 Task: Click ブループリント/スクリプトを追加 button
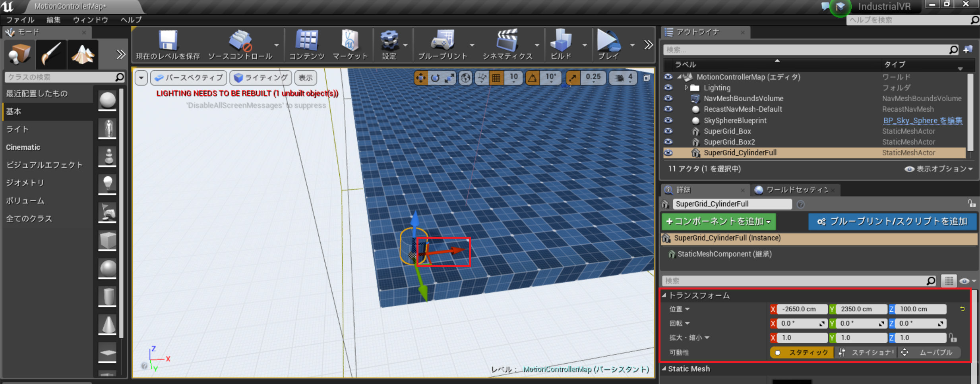coord(893,221)
